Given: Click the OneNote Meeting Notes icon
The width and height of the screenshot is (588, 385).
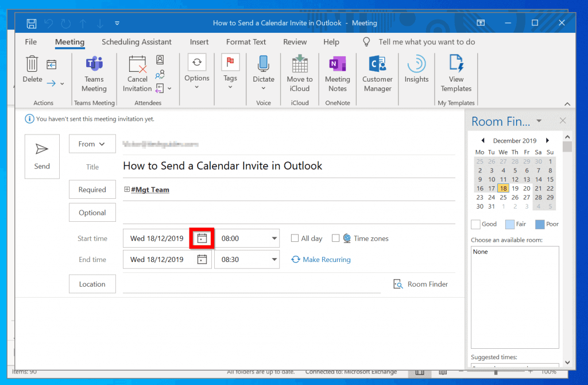Looking at the screenshot, I should click(x=338, y=63).
